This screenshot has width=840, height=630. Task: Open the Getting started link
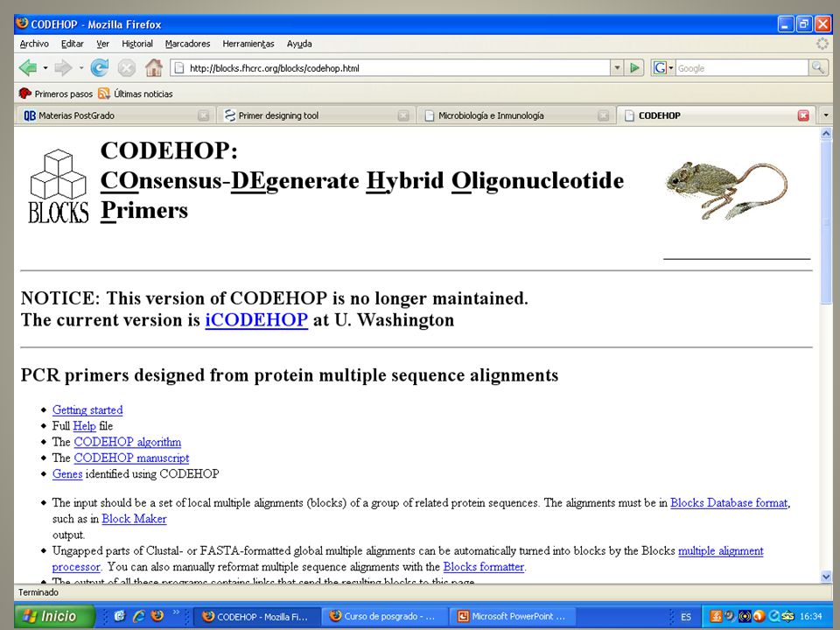tap(87, 409)
